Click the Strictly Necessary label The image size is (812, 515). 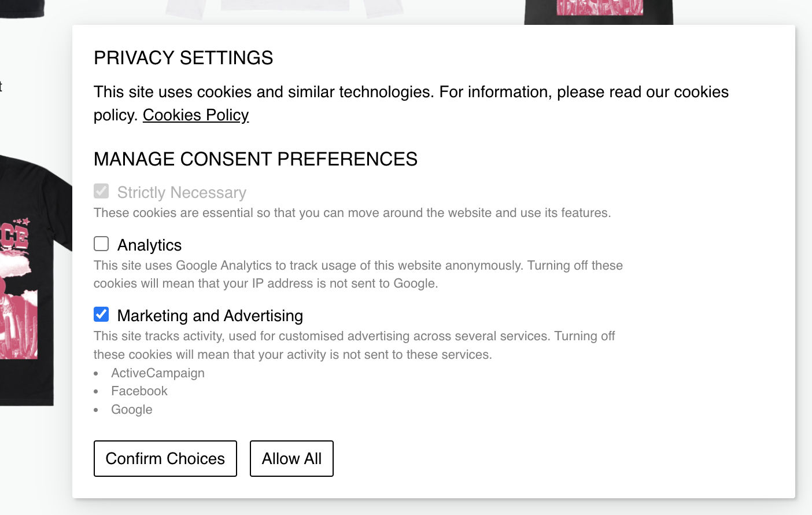pyautogui.click(x=182, y=193)
